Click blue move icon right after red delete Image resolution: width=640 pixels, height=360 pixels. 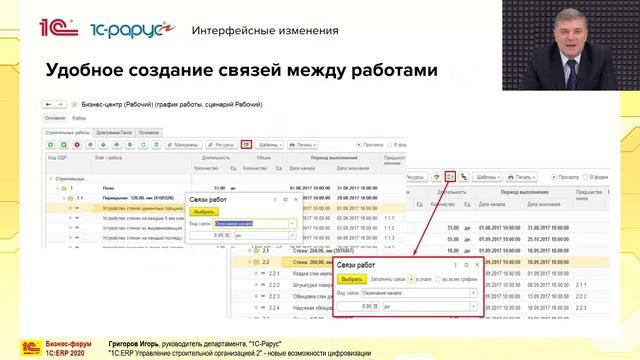point(90,145)
